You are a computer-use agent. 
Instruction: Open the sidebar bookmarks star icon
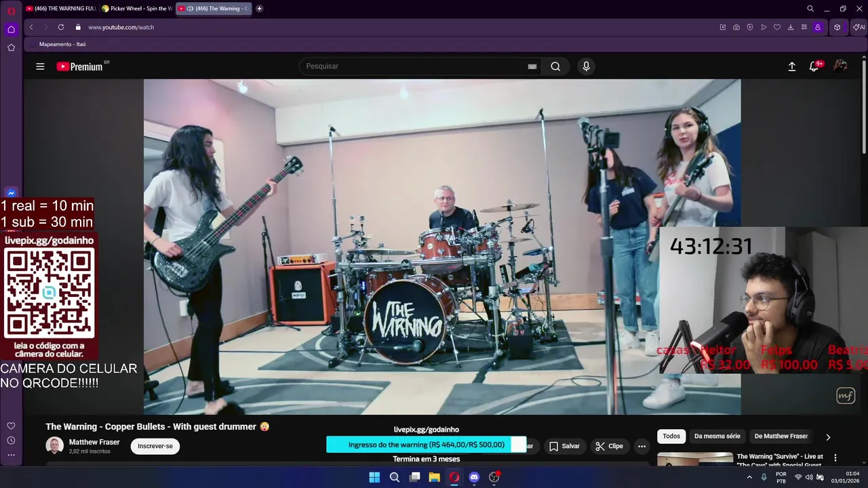11,47
